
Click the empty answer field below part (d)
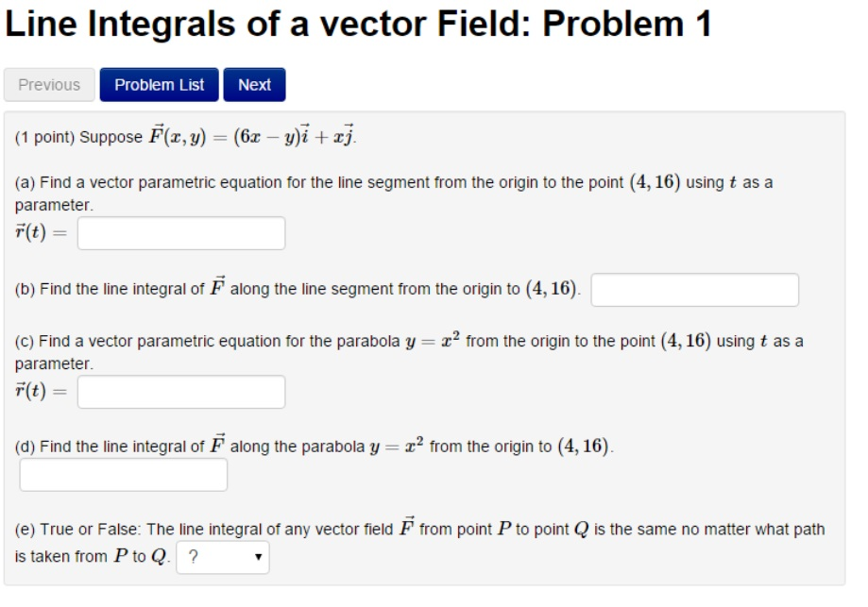point(123,475)
